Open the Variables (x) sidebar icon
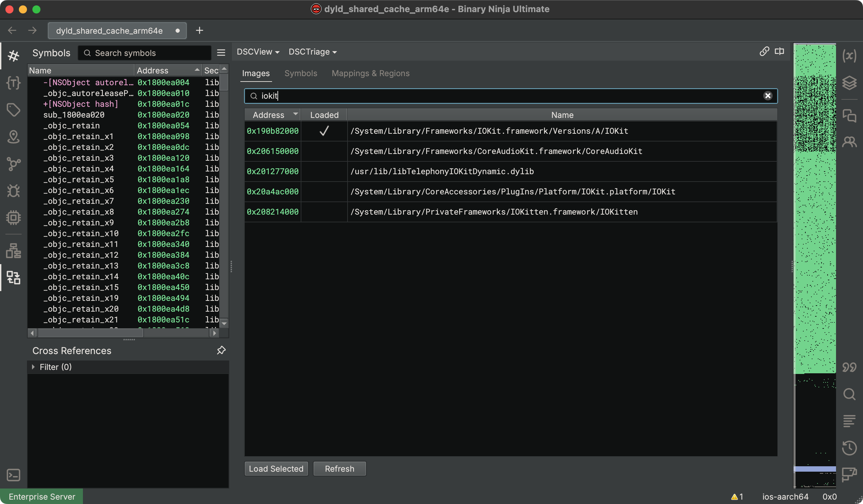Viewport: 863px width, 504px height. click(849, 56)
